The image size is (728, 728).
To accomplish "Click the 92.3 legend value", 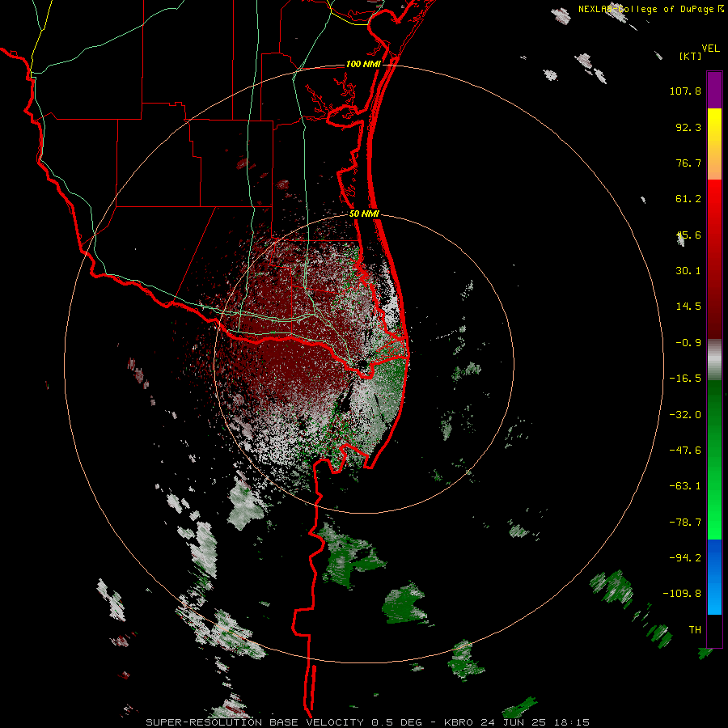I will (x=688, y=127).
